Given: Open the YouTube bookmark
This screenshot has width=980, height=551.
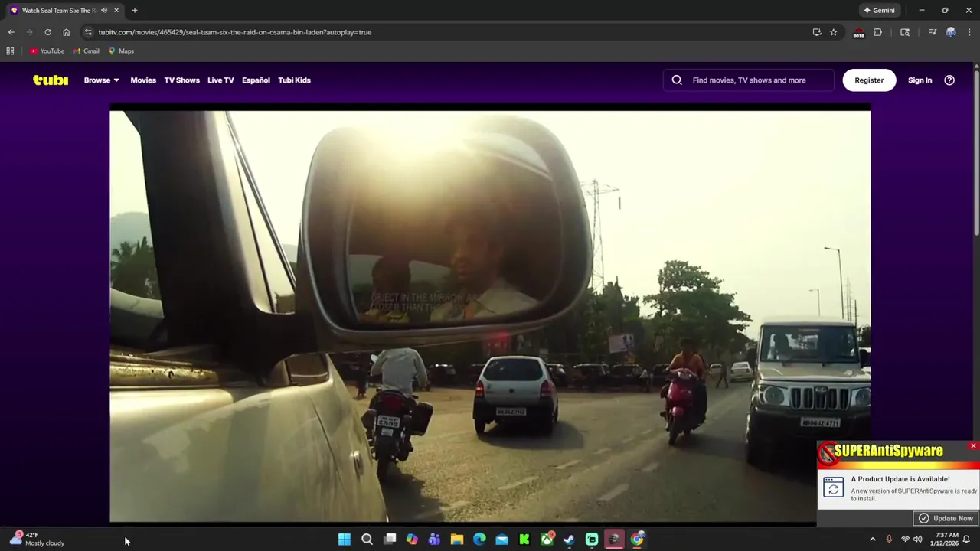Looking at the screenshot, I should 47,51.
